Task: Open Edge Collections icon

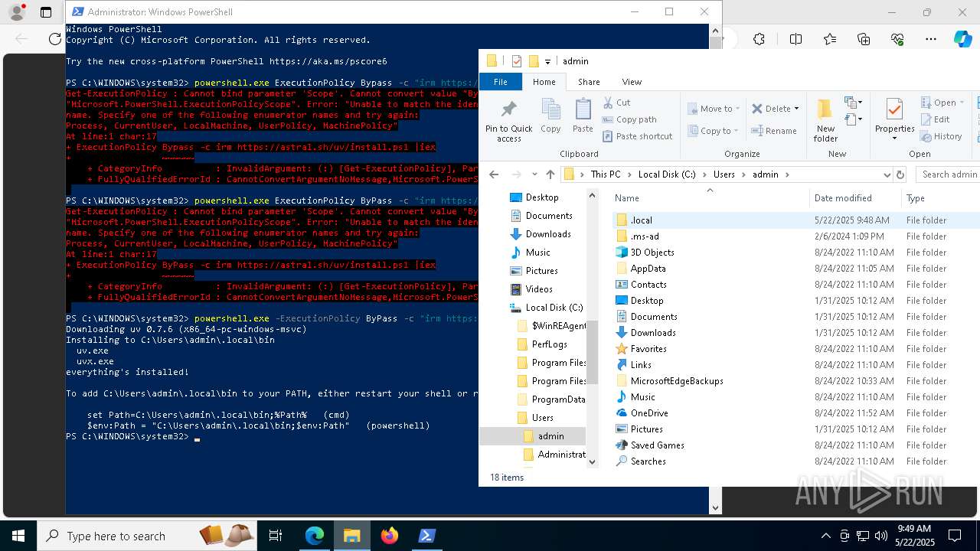Action: (864, 40)
